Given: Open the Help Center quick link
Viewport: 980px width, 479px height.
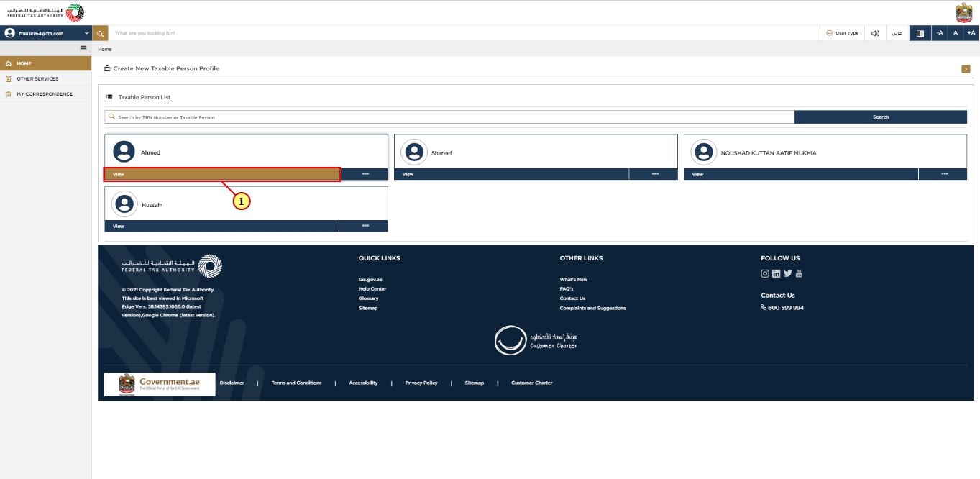Looking at the screenshot, I should 372,289.
